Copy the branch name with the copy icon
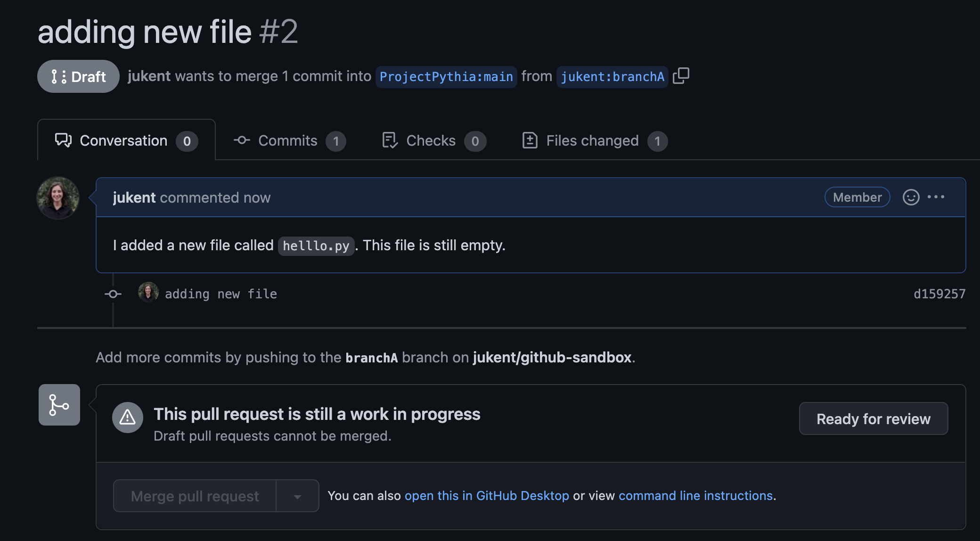Viewport: 980px width, 541px height. point(681,76)
